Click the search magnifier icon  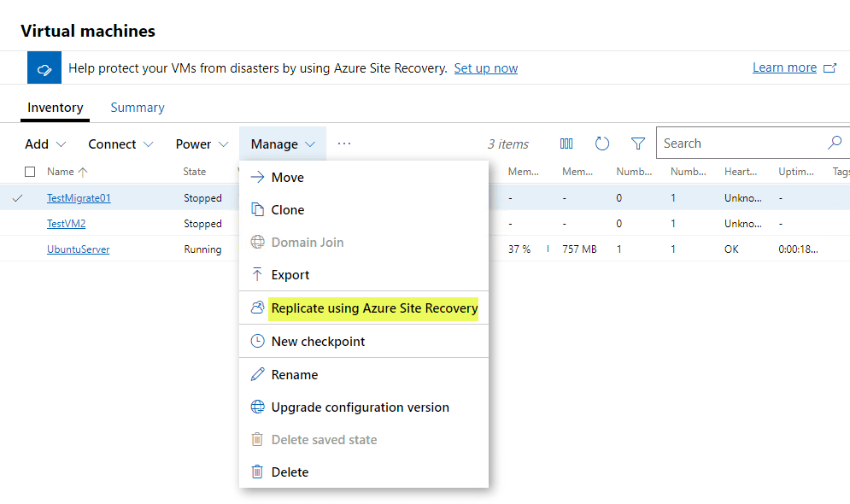coord(835,143)
